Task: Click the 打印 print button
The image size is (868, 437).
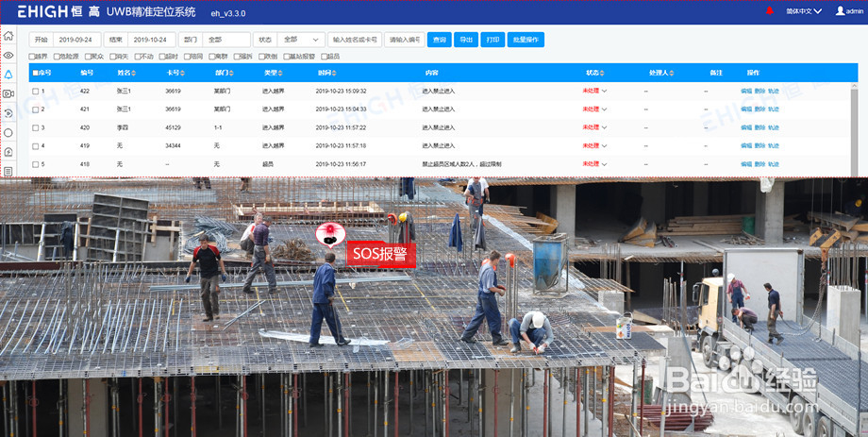Action: (x=492, y=40)
